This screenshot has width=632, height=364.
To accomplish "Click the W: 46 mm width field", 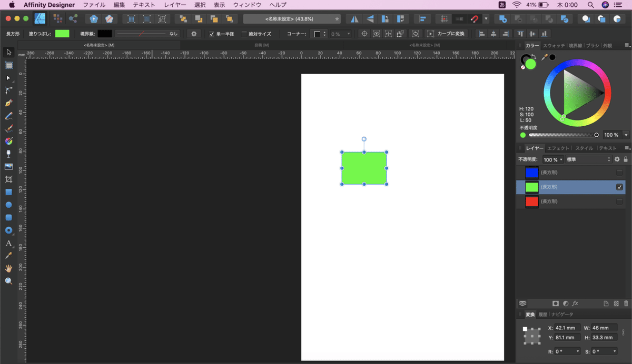I will [x=605, y=328].
